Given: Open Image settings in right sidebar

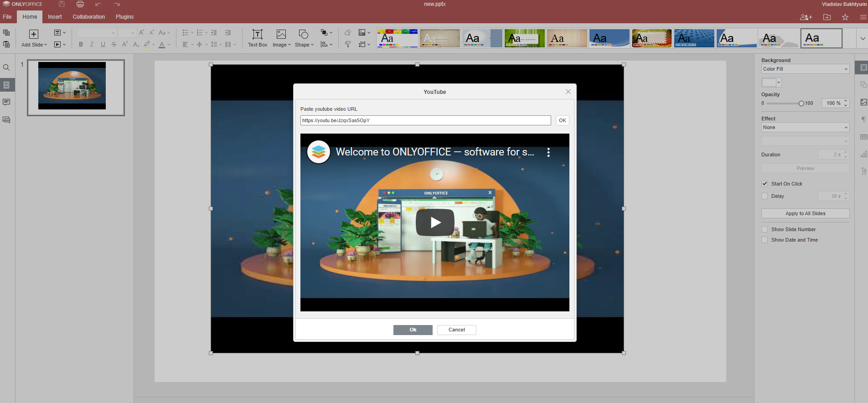Looking at the screenshot, I should 863,102.
